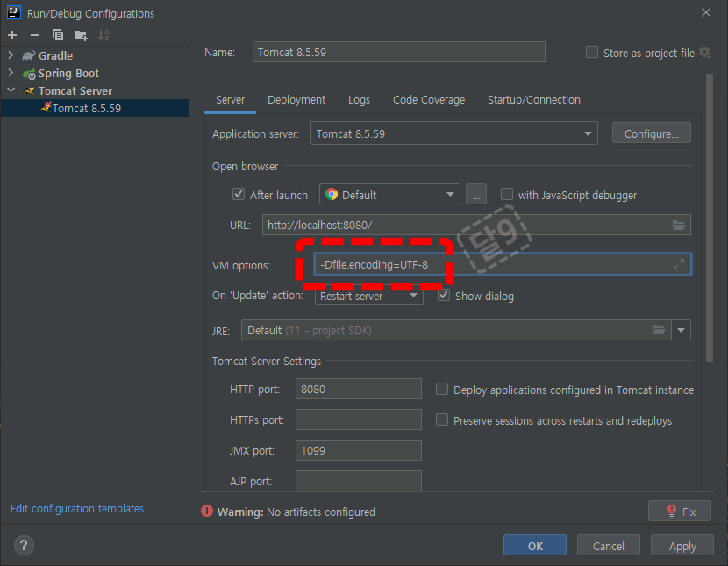This screenshot has width=728, height=566.
Task: Click the Gradle elephant icon
Action: (29, 55)
